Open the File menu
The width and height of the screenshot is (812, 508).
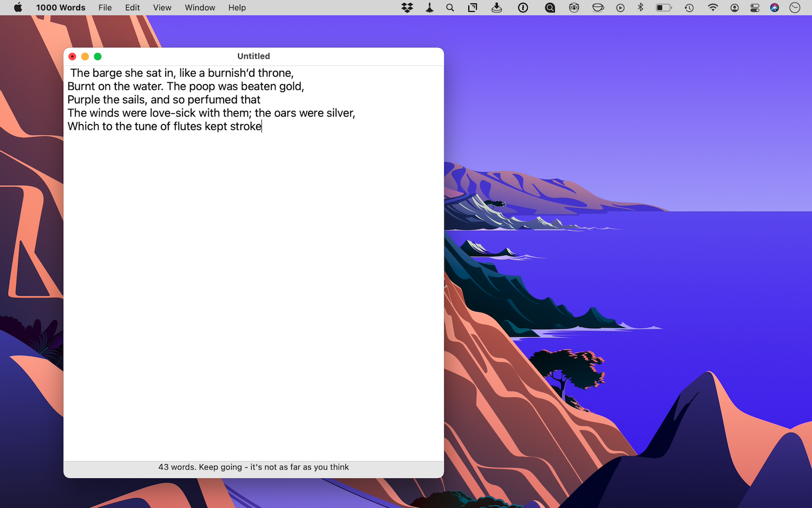[x=105, y=8]
